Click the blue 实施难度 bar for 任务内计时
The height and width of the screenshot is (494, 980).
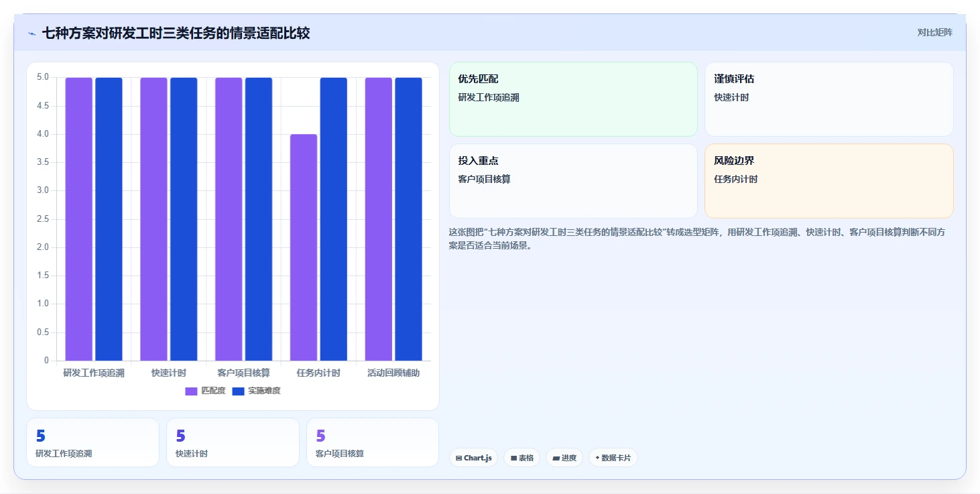334,219
